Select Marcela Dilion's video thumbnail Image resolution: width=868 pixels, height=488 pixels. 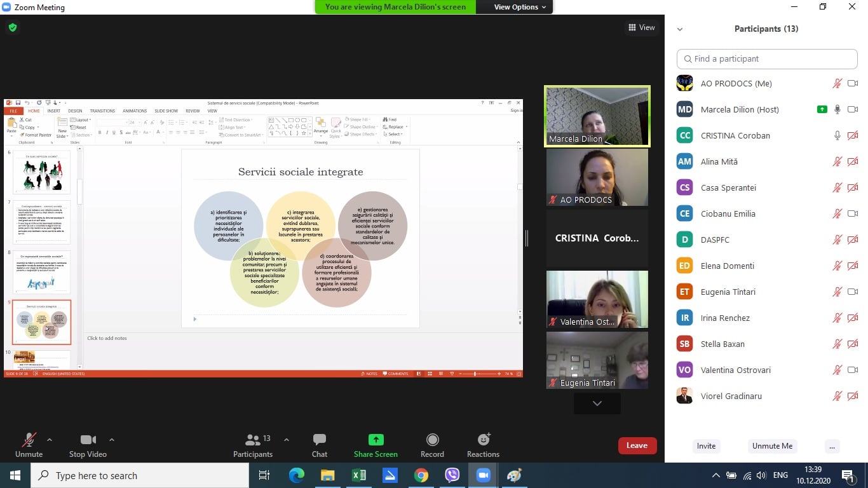(x=597, y=116)
